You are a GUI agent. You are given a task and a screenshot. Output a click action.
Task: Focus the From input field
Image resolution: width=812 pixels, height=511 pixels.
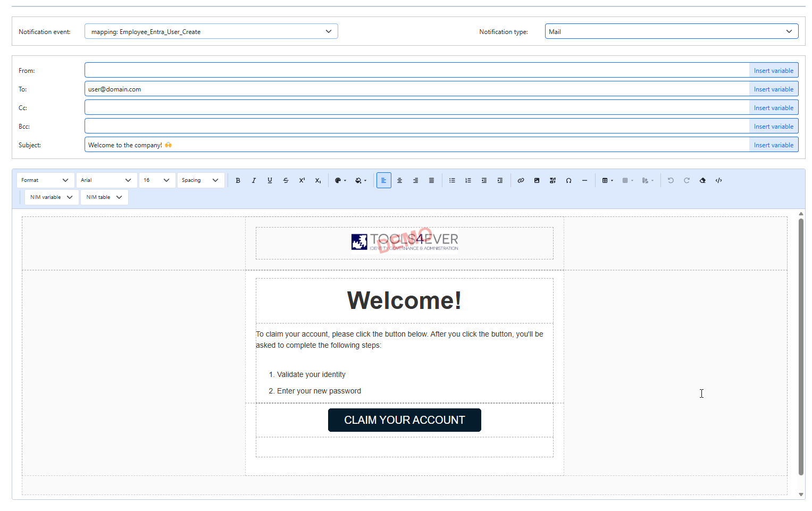(417, 70)
